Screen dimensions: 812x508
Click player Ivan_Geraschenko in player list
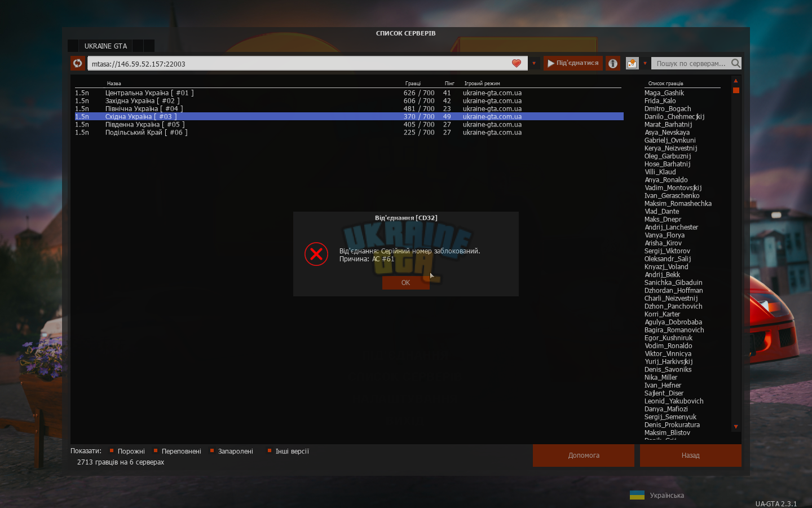click(672, 195)
